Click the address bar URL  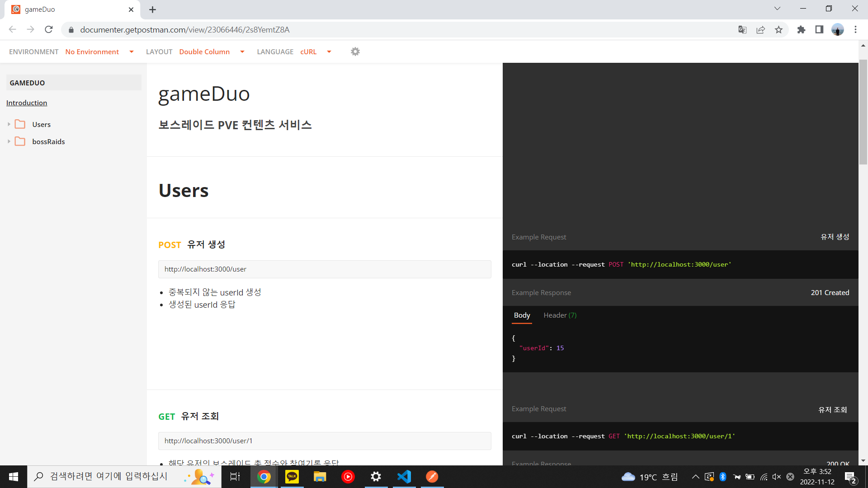pyautogui.click(x=185, y=30)
